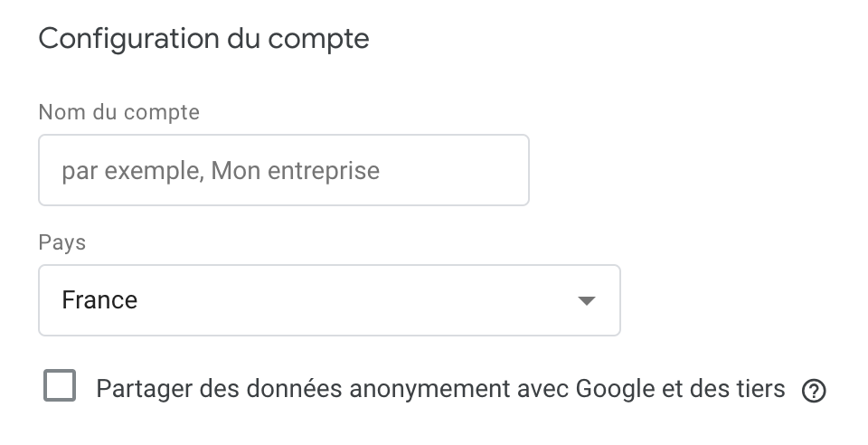Screen dimensions: 868x445
Task: Open the dropdown showing France
Action: 329,300
